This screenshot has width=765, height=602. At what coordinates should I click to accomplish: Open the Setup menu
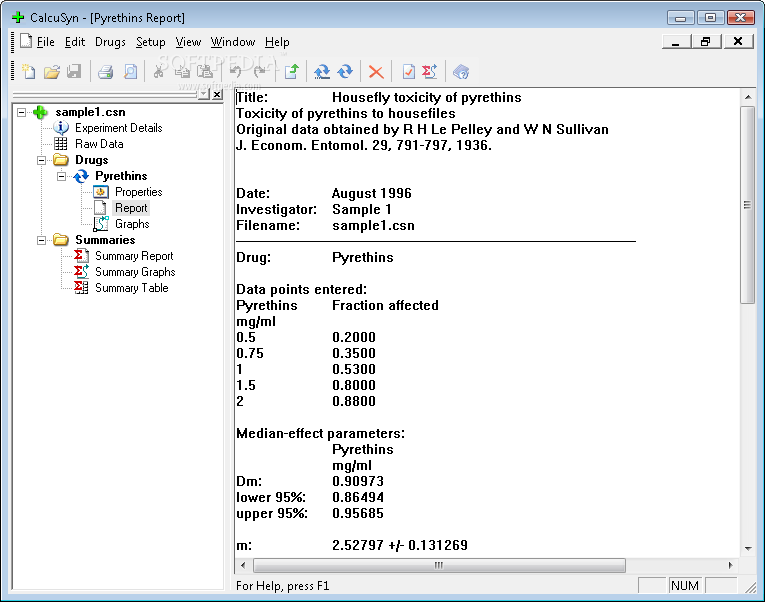pos(150,42)
